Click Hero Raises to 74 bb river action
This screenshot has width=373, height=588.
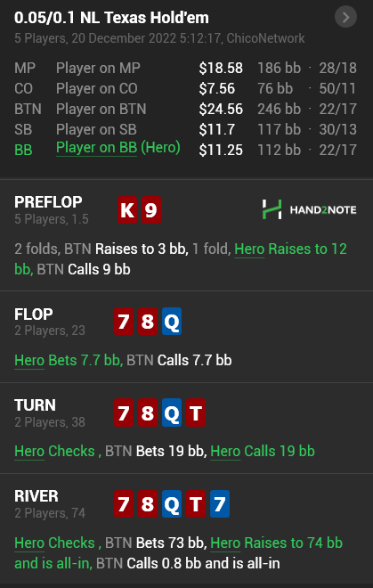(276, 543)
